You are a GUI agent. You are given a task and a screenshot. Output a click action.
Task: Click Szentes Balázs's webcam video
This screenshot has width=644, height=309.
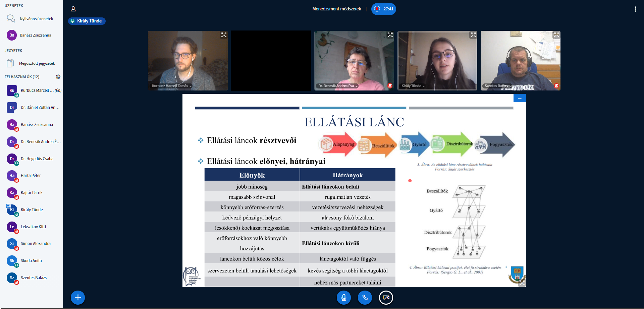coord(520,60)
